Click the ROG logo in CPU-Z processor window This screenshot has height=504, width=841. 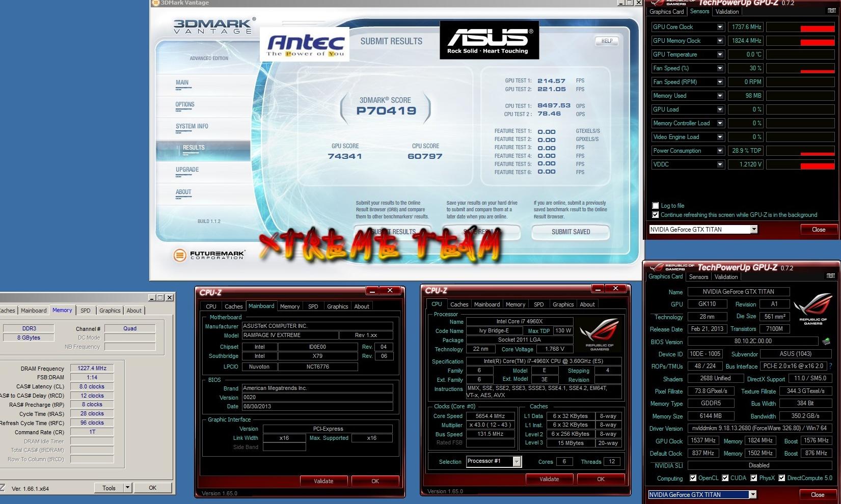click(x=600, y=334)
